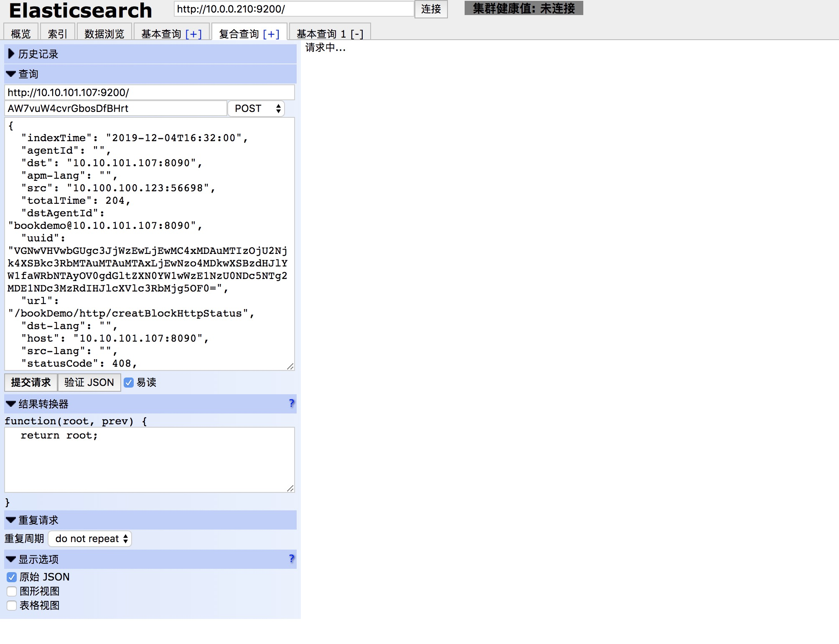The width and height of the screenshot is (839, 644).
Task: Collapse the 显示选项 section
Action: pos(150,559)
